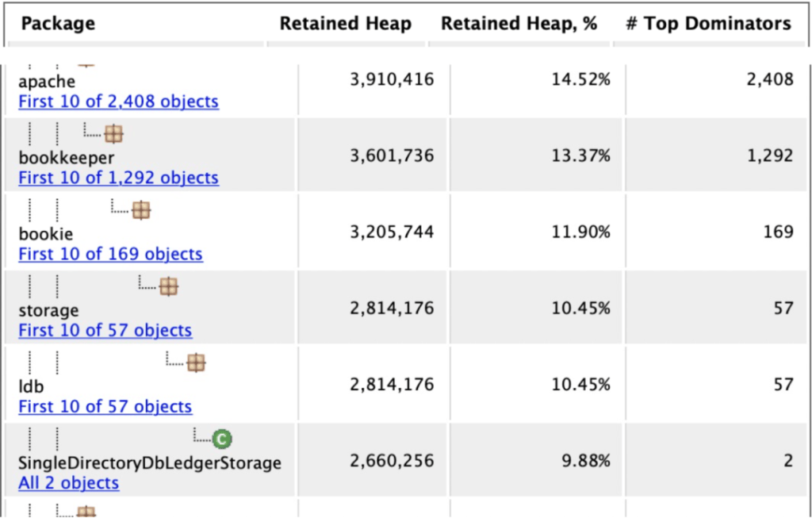The image size is (812, 518).
Task: Sort by the Package column header
Action: (x=58, y=23)
